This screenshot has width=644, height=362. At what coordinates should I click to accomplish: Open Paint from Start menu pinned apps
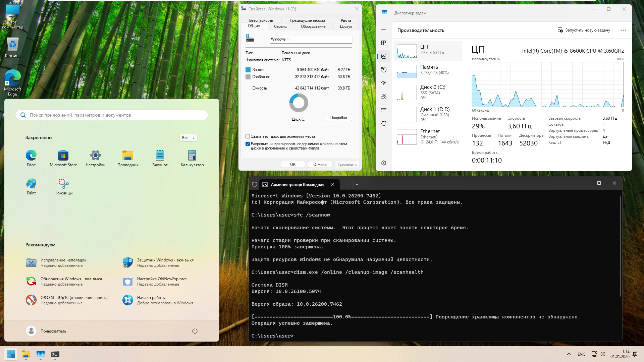(31, 186)
